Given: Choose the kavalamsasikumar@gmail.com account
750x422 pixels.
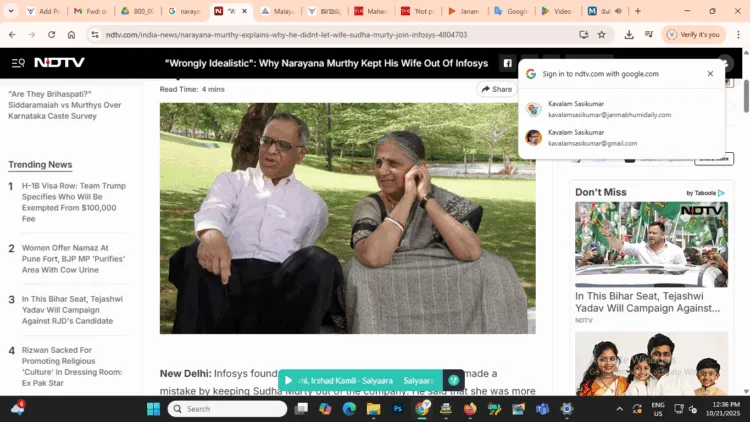Looking at the screenshot, I should [x=592, y=138].
